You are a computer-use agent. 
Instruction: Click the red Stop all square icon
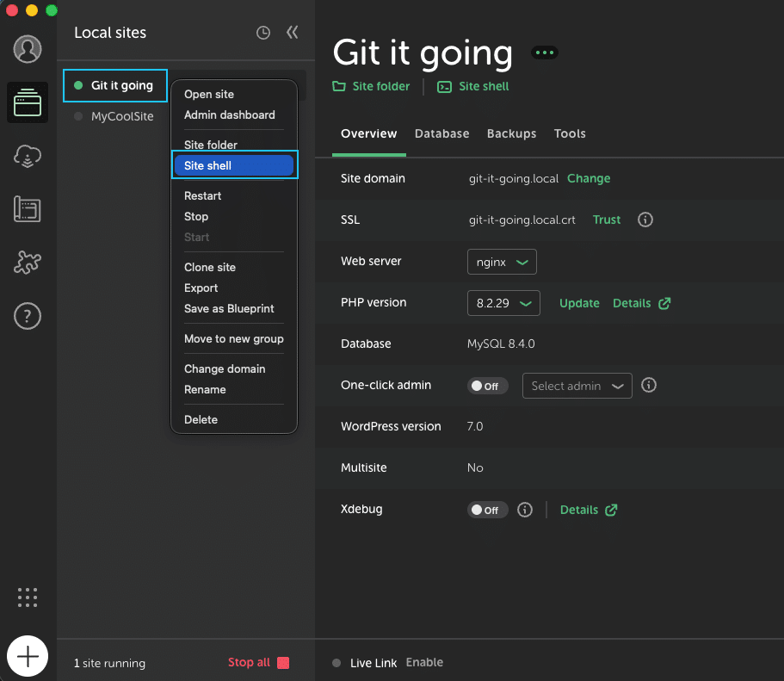click(x=283, y=663)
